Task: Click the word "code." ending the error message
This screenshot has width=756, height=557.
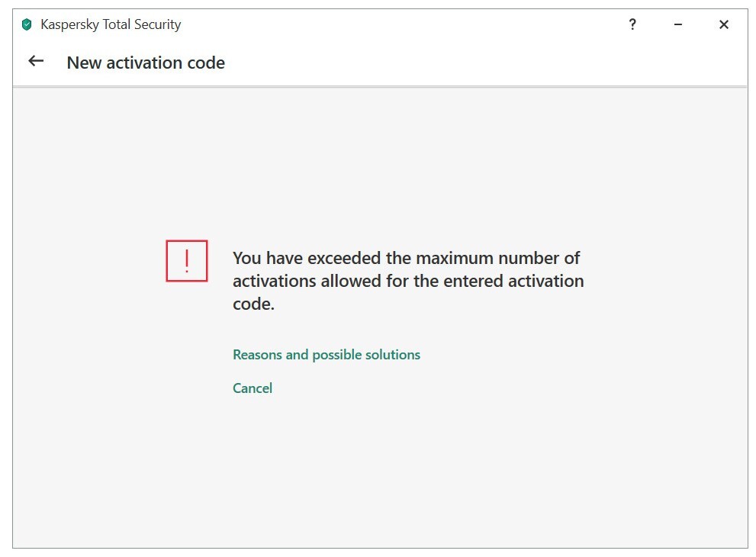Action: coord(253,304)
